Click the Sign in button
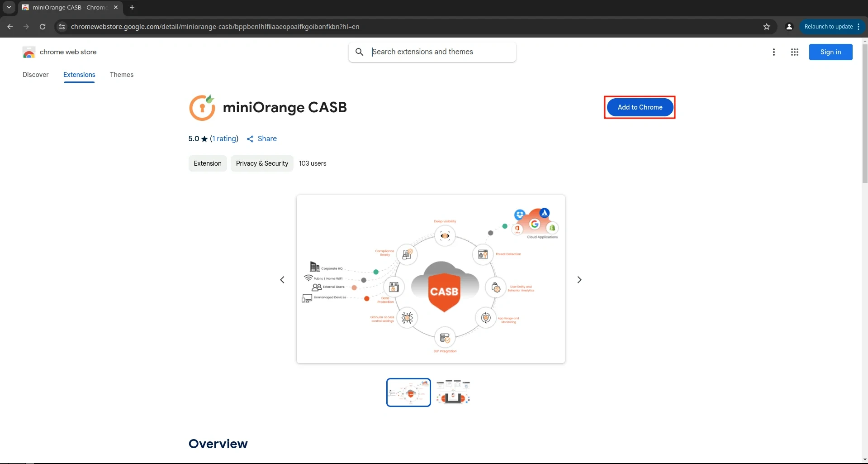The width and height of the screenshot is (868, 464). pos(830,52)
